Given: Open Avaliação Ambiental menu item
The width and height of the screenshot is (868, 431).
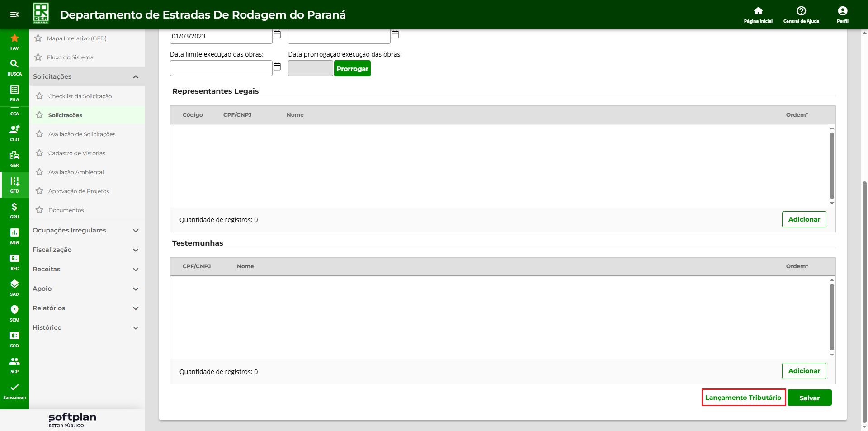Looking at the screenshot, I should pyautogui.click(x=76, y=172).
